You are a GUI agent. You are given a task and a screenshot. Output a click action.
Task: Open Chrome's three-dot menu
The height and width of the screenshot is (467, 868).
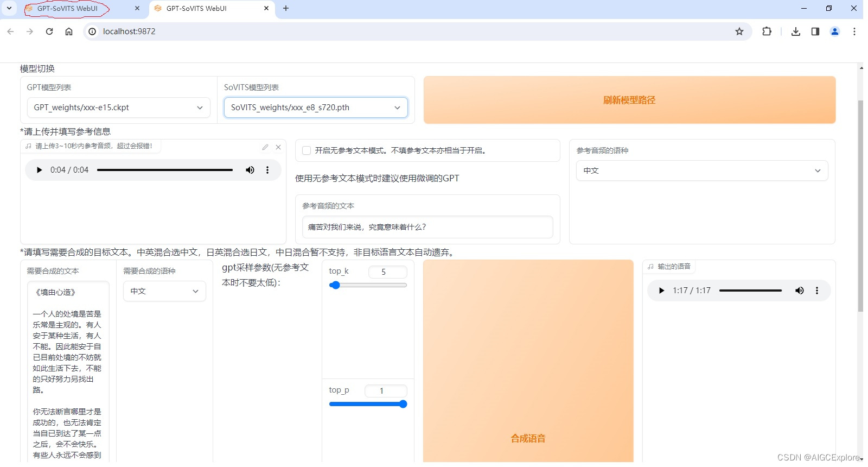[x=854, y=31]
